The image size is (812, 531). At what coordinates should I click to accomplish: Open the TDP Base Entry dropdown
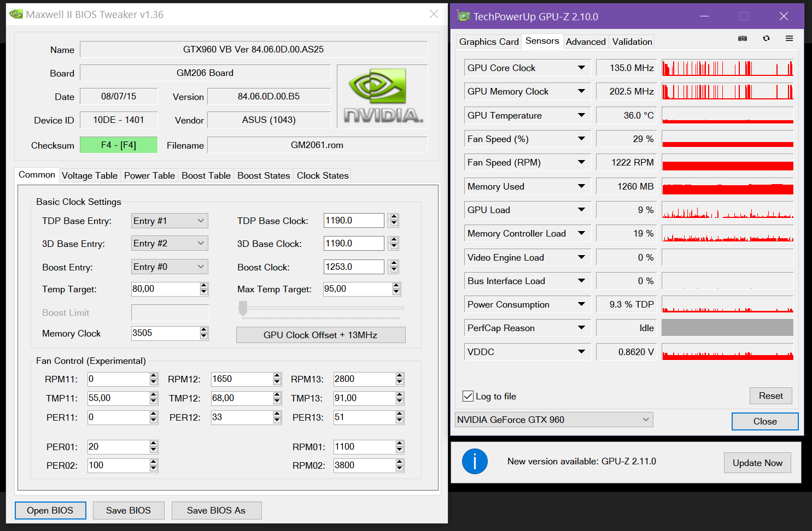pyautogui.click(x=170, y=221)
